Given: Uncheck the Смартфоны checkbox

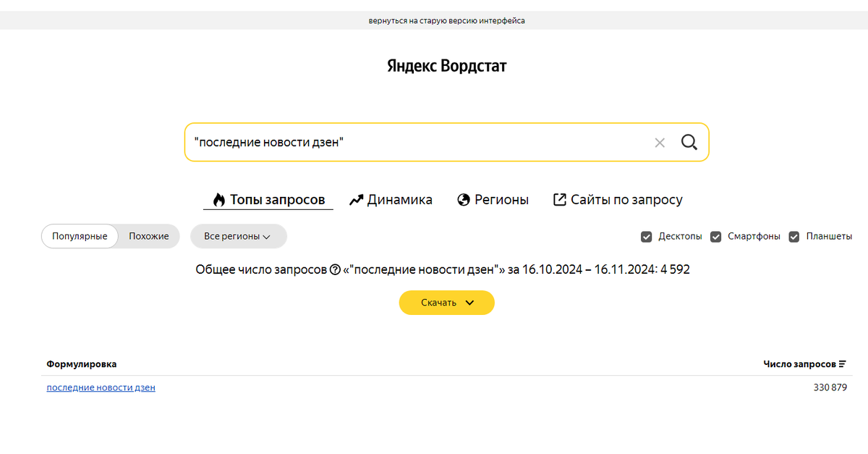Looking at the screenshot, I should tap(715, 237).
